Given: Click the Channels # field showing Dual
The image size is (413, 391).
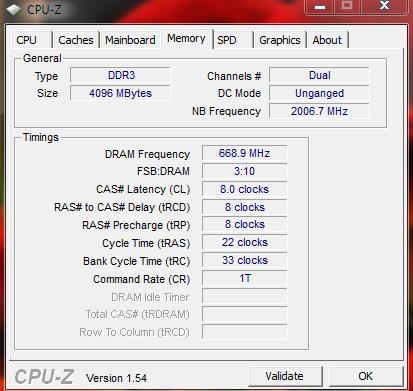Looking at the screenshot, I should coord(319,75).
